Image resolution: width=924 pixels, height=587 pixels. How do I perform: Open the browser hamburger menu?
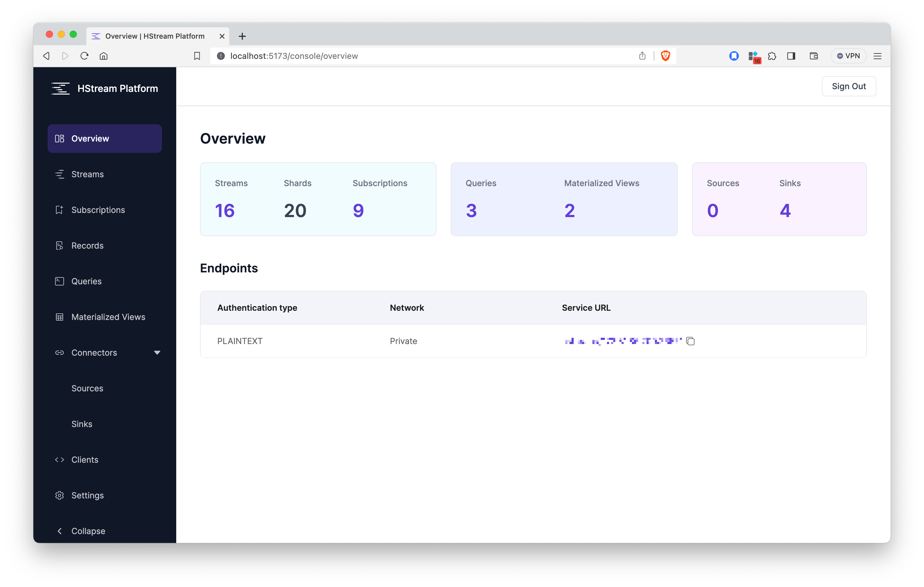pos(878,56)
